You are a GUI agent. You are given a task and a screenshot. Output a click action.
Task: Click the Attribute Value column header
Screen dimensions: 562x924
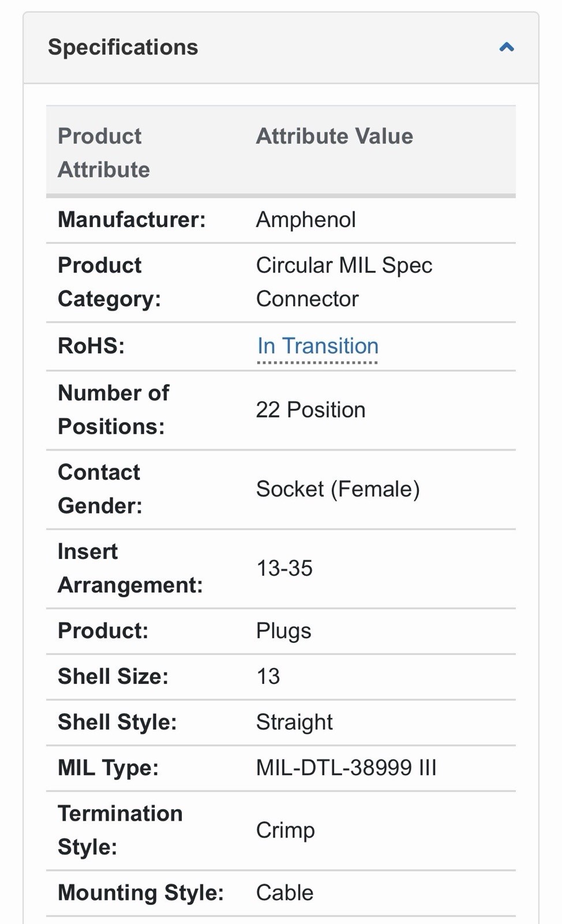point(335,136)
